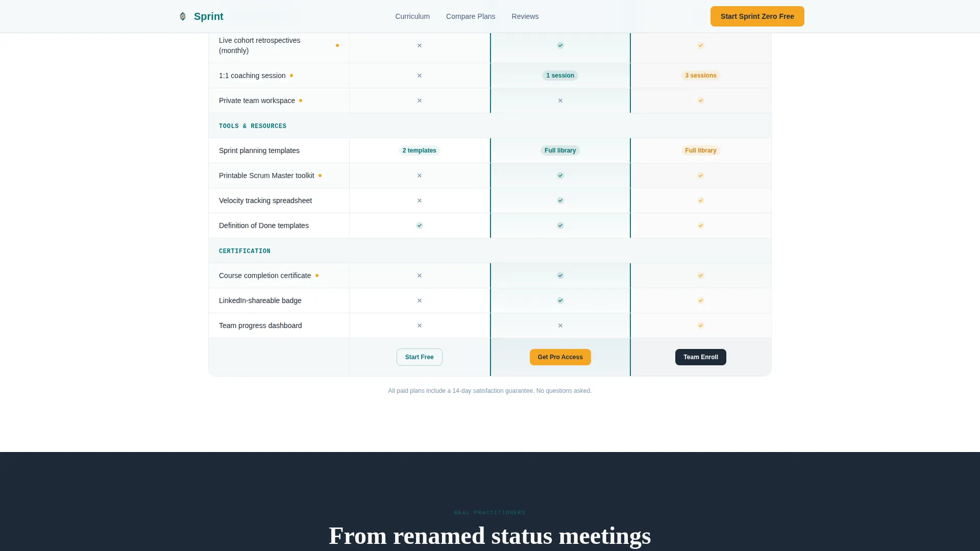Click the info dot beside Printable Scrum Master toolkit
Viewport: 980px width, 551px height.
320,176
